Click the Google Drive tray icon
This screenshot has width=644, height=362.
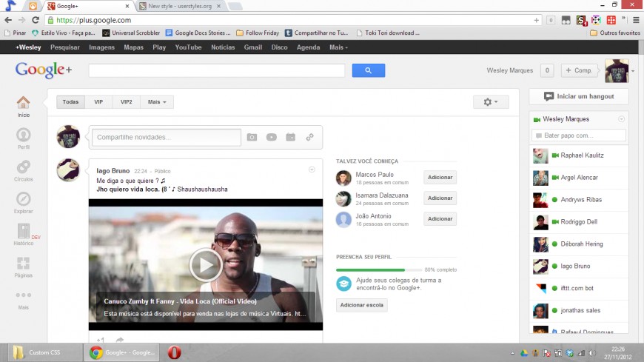pyautogui.click(x=524, y=353)
